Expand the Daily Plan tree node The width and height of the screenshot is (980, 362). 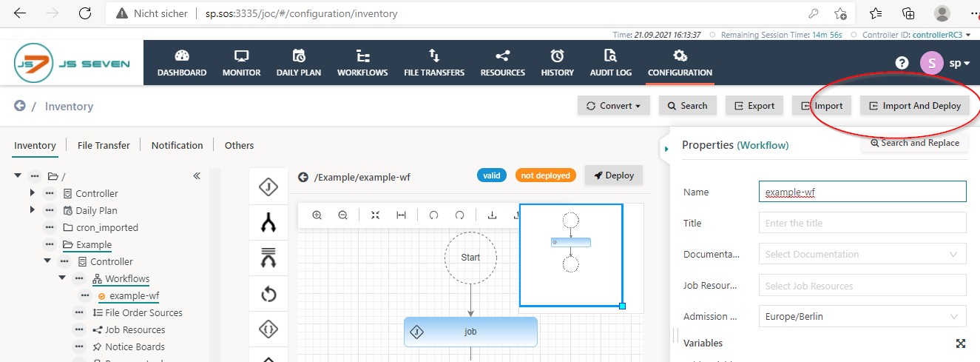32,210
